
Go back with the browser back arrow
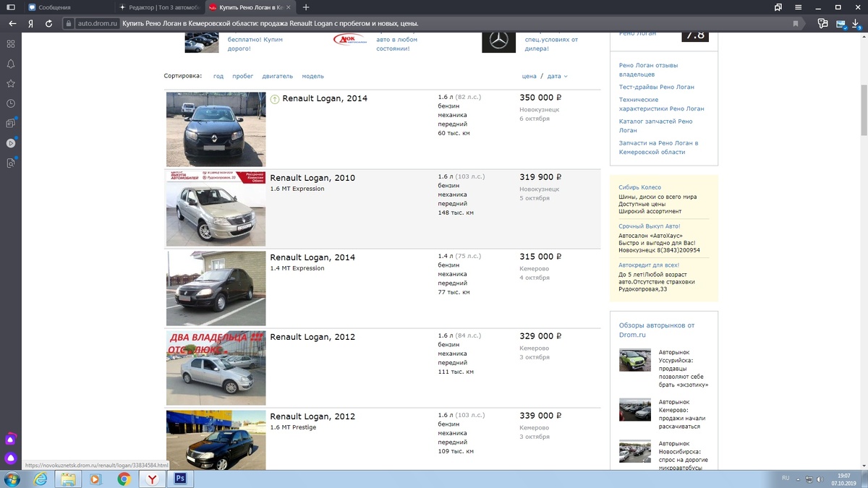[12, 23]
